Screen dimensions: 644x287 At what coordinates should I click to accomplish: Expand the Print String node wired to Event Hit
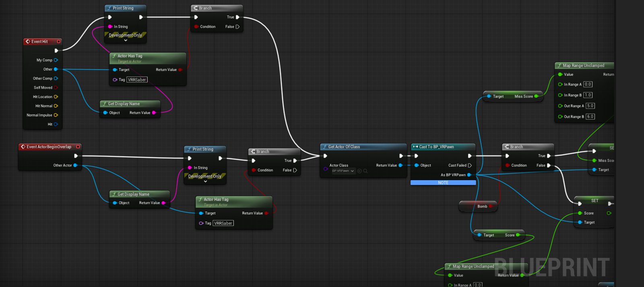click(x=126, y=41)
